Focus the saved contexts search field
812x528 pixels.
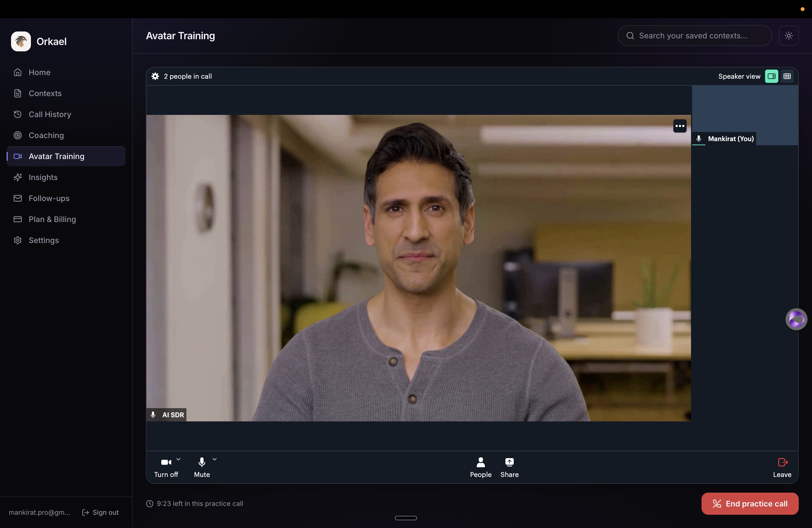pos(695,35)
